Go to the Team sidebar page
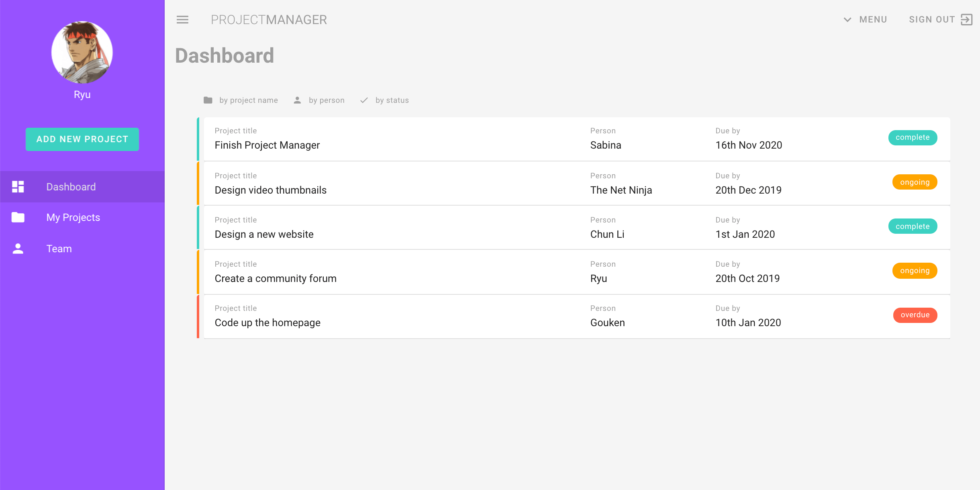Screen dimensions: 980x490 coord(59,249)
